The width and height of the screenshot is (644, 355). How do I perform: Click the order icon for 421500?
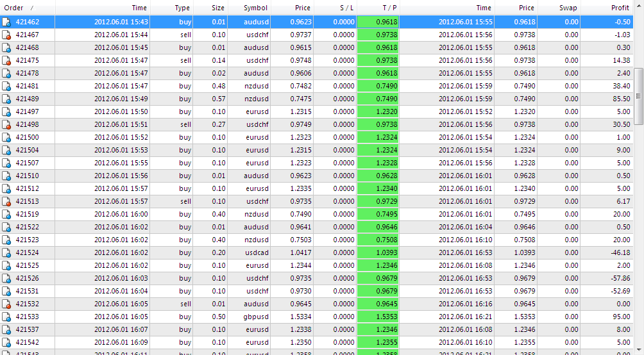(x=6, y=138)
